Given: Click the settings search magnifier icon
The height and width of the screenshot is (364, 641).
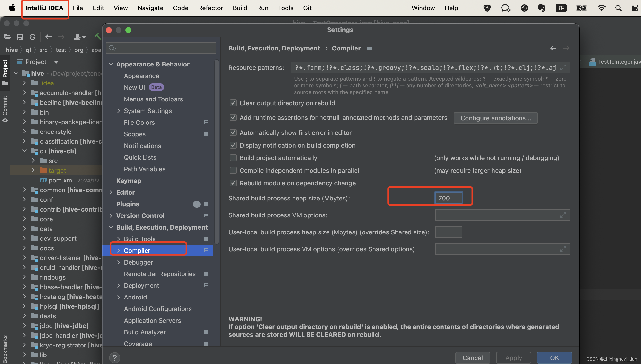Looking at the screenshot, I should point(112,48).
